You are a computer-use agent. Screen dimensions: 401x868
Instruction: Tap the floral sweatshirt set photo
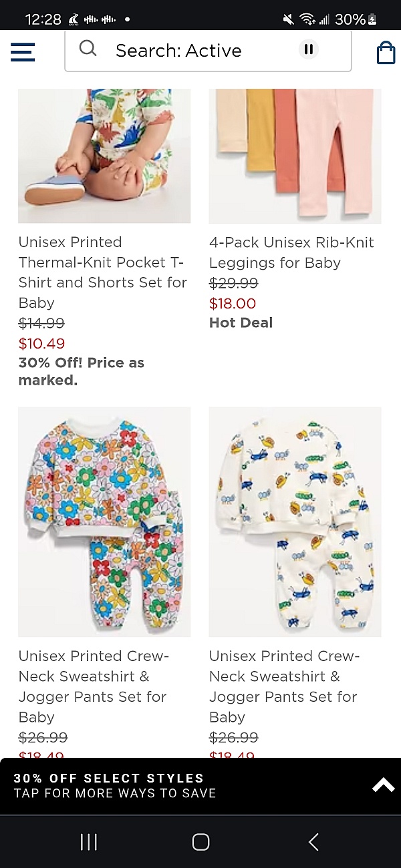tap(104, 521)
